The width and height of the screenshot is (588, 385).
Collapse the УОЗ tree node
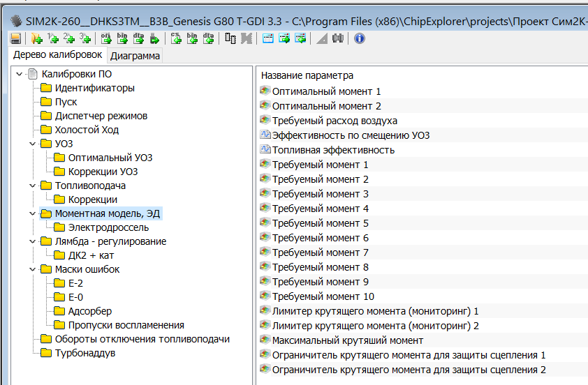[x=32, y=144]
